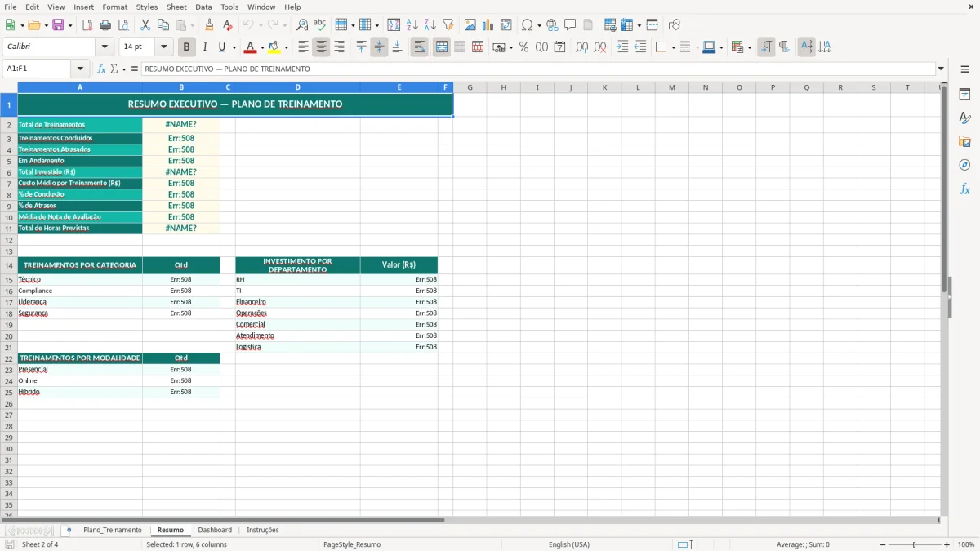
Task: Insert a special character (Omega icon)
Action: [x=528, y=25]
